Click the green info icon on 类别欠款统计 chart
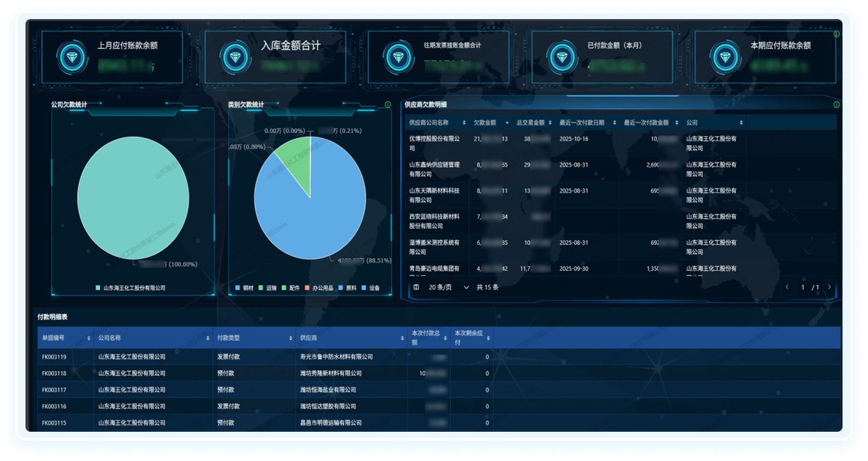This screenshot has width=868, height=461. [x=387, y=104]
